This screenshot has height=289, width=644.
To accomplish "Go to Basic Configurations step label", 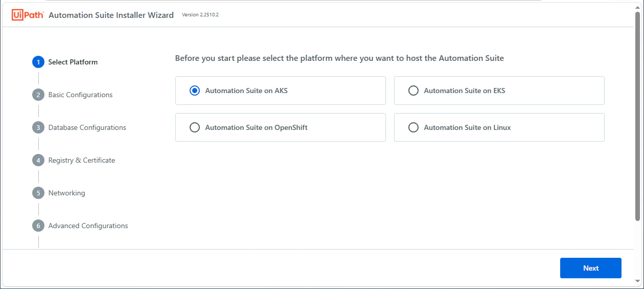I will [x=81, y=95].
